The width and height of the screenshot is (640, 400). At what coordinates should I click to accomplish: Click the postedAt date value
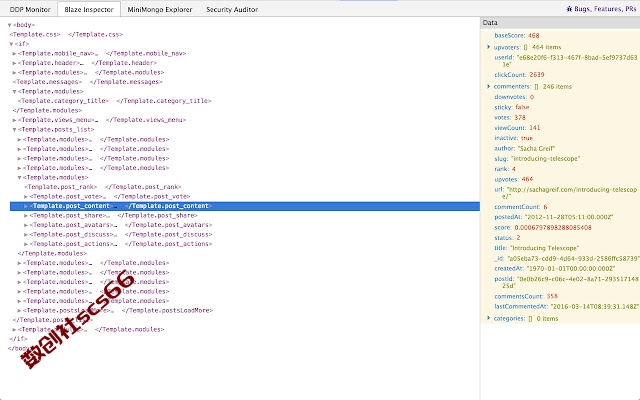[x=569, y=217]
